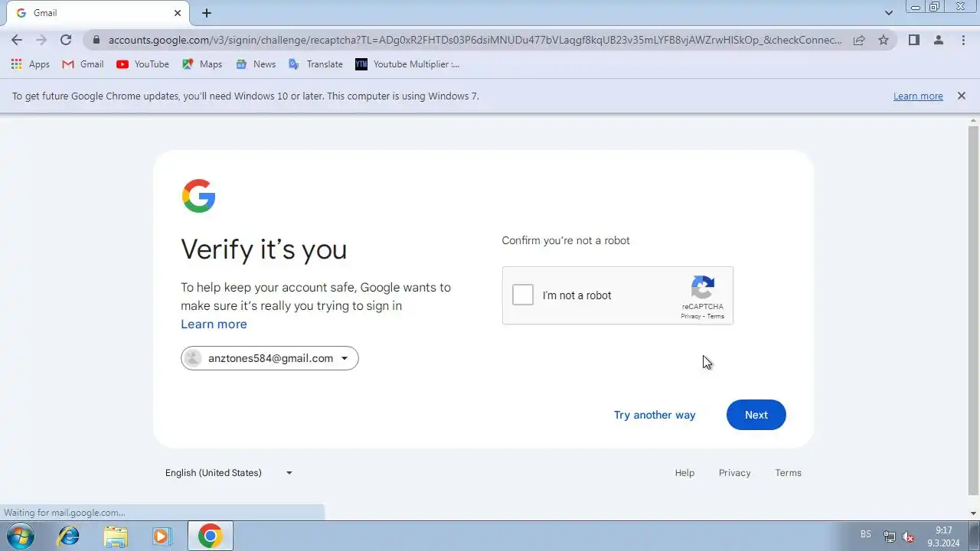
Task: Click the Verify it's you heading
Action: (x=263, y=249)
